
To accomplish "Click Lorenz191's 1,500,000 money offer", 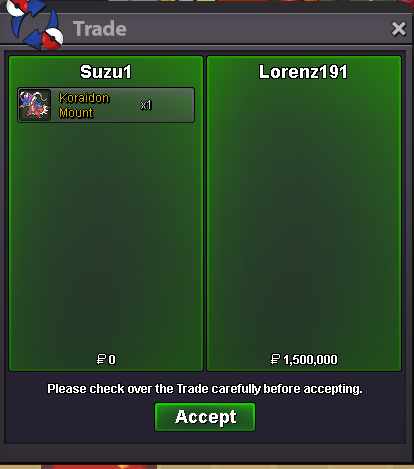I will 304,360.
